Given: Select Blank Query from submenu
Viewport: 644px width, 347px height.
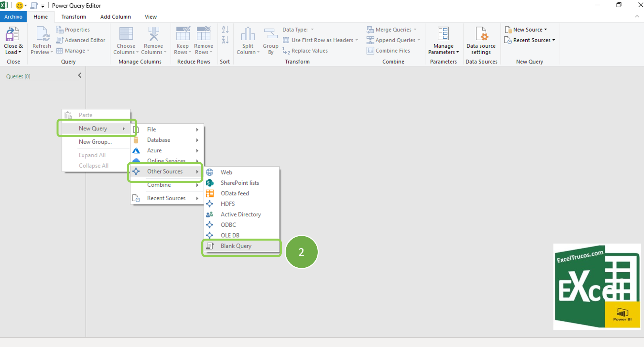Looking at the screenshot, I should click(x=236, y=246).
